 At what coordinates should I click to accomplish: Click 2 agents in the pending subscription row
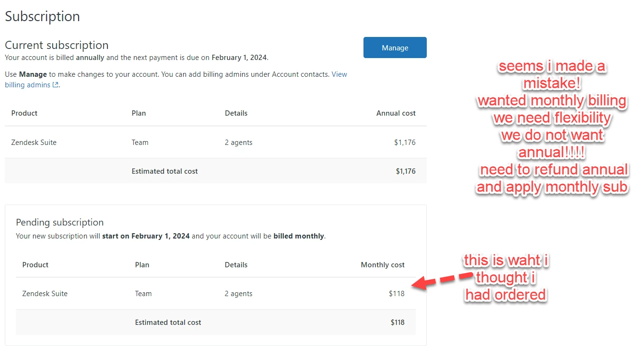tap(238, 294)
